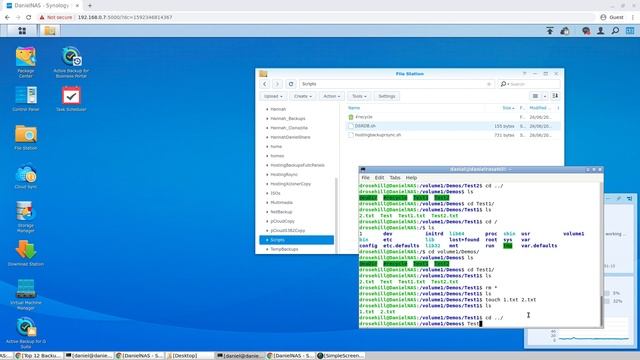Open Storage Manager desktop icon
Screen dimensions: 640x360
(26, 217)
